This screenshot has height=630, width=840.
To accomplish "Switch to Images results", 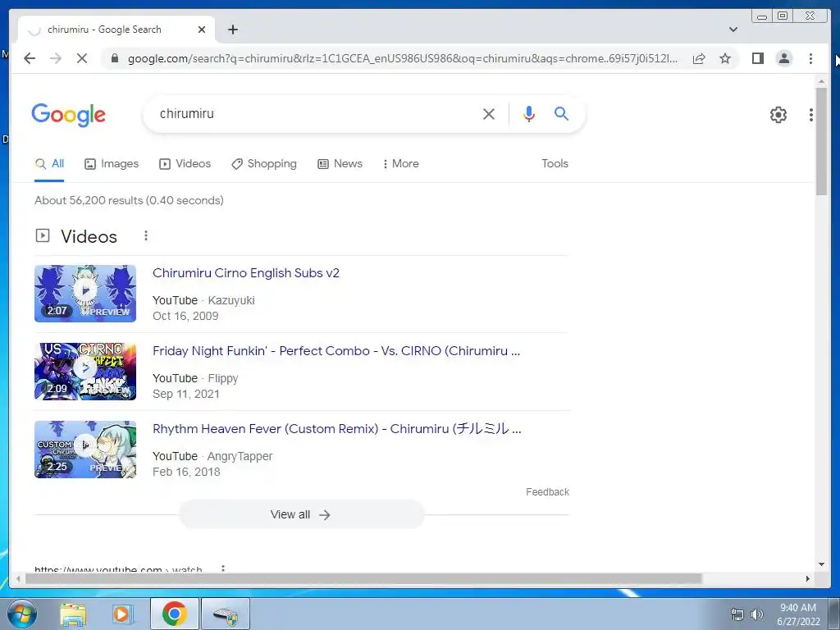I will pyautogui.click(x=112, y=164).
